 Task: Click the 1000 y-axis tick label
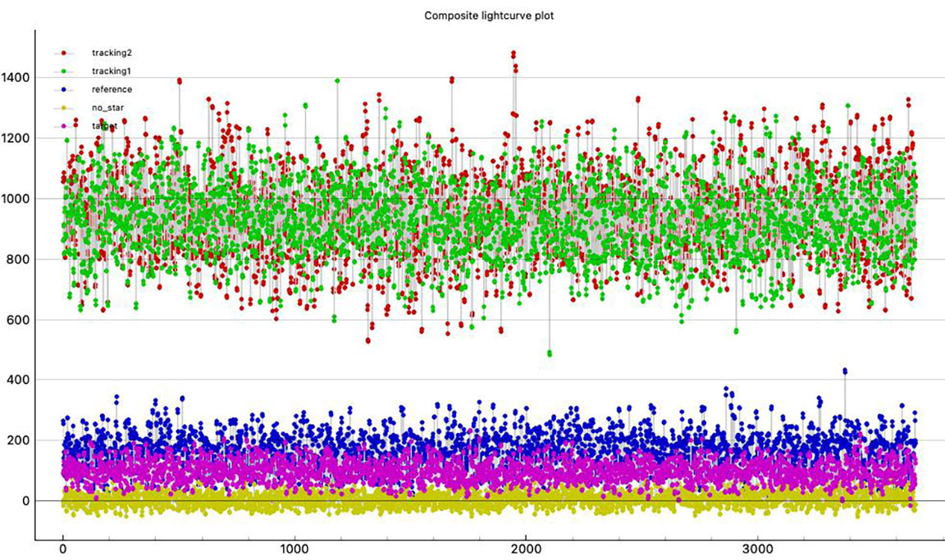click(x=16, y=199)
